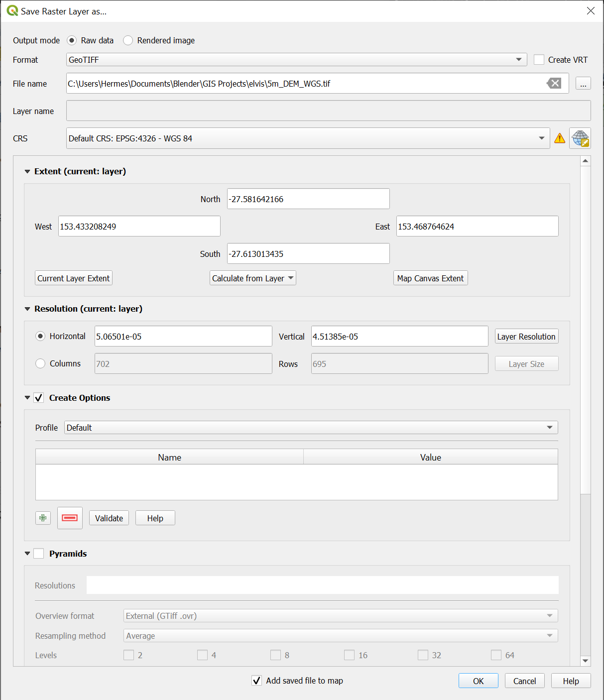The image size is (604, 700).
Task: Open the Profile dropdown in Create Options
Action: pyautogui.click(x=549, y=427)
